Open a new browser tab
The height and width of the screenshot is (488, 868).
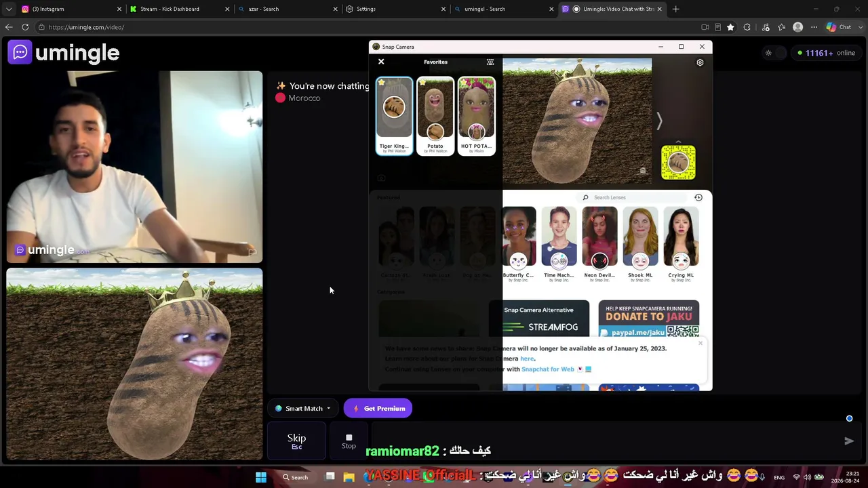(x=676, y=9)
